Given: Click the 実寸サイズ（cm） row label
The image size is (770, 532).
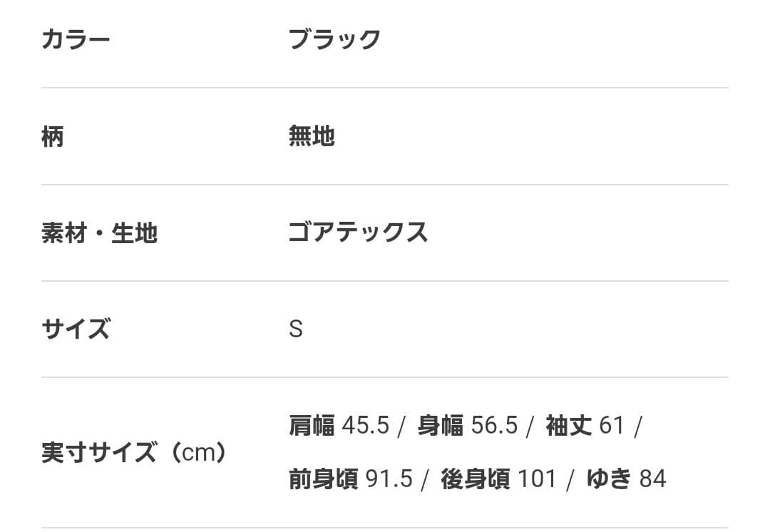Looking at the screenshot, I should (134, 453).
